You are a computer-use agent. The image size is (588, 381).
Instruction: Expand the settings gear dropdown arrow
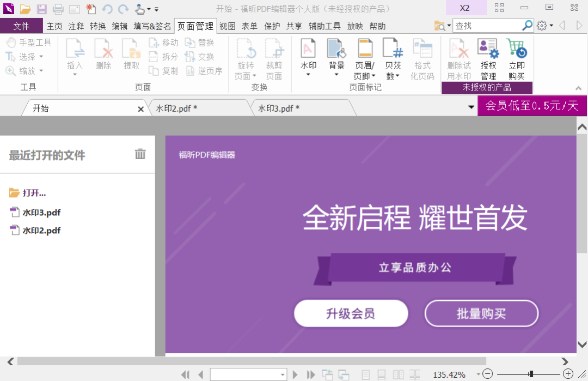(551, 26)
